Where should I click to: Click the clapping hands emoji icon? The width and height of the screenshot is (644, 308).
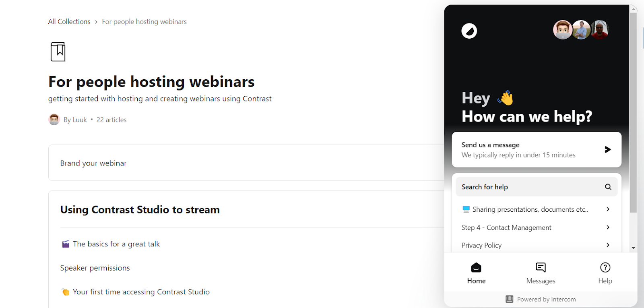[x=65, y=292]
